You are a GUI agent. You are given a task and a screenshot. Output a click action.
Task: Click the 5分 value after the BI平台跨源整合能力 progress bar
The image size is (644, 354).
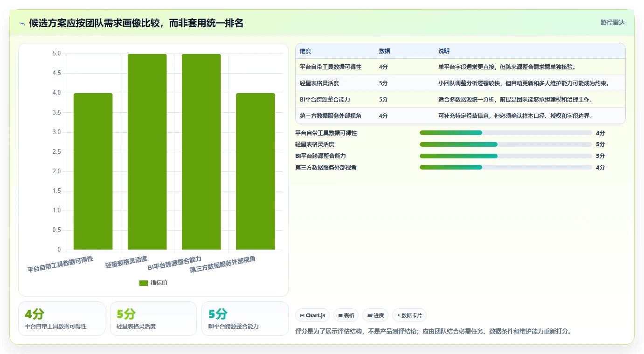[600, 156]
